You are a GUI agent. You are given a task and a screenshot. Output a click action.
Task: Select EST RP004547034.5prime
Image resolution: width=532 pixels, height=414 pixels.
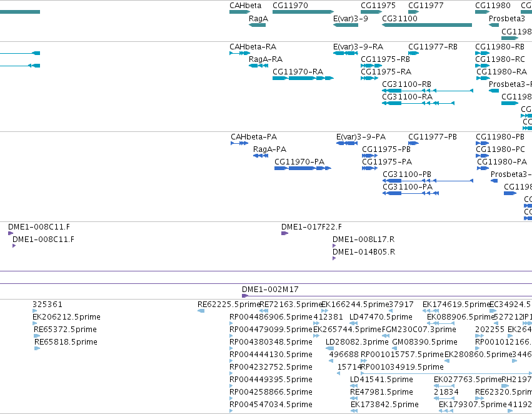pyautogui.click(x=231, y=411)
